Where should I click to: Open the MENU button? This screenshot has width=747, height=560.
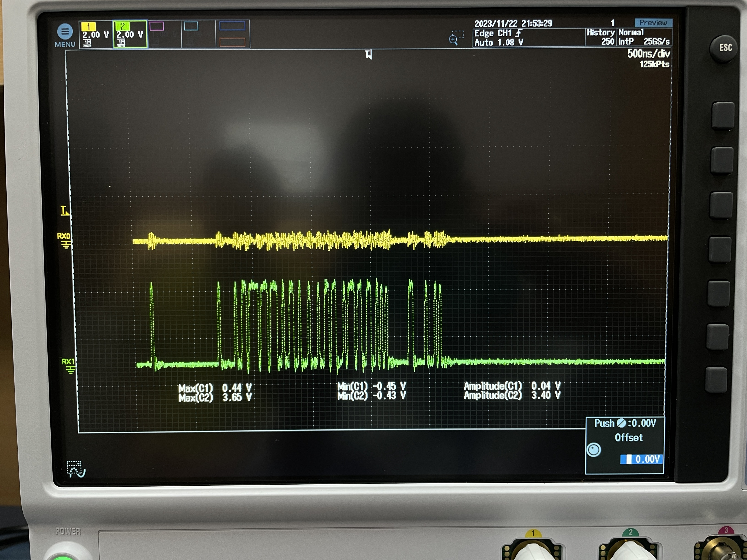click(65, 35)
